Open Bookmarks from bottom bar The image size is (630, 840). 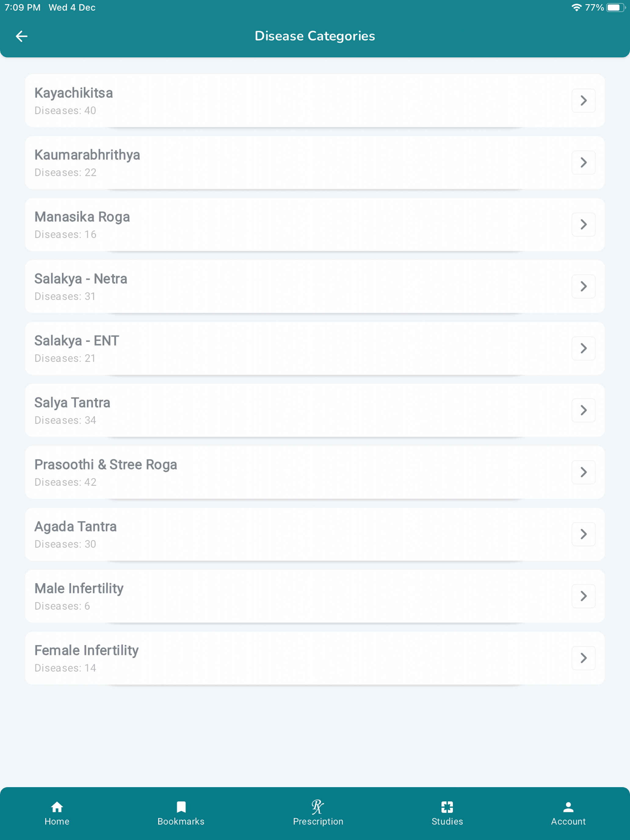point(181,807)
